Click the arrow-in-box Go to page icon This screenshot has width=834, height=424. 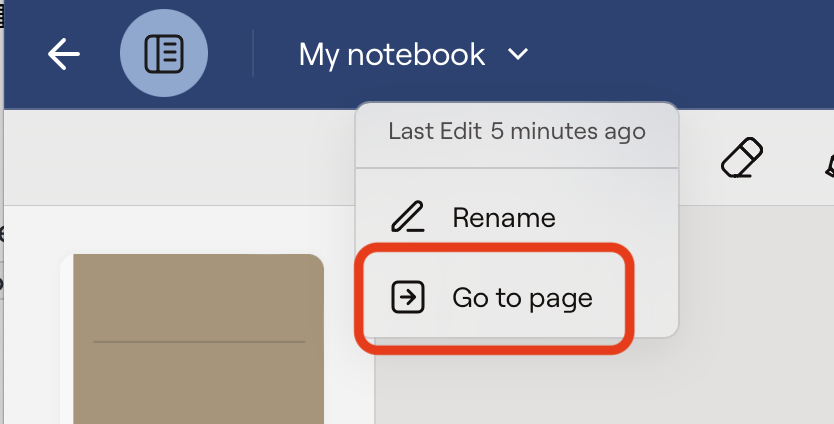point(407,297)
